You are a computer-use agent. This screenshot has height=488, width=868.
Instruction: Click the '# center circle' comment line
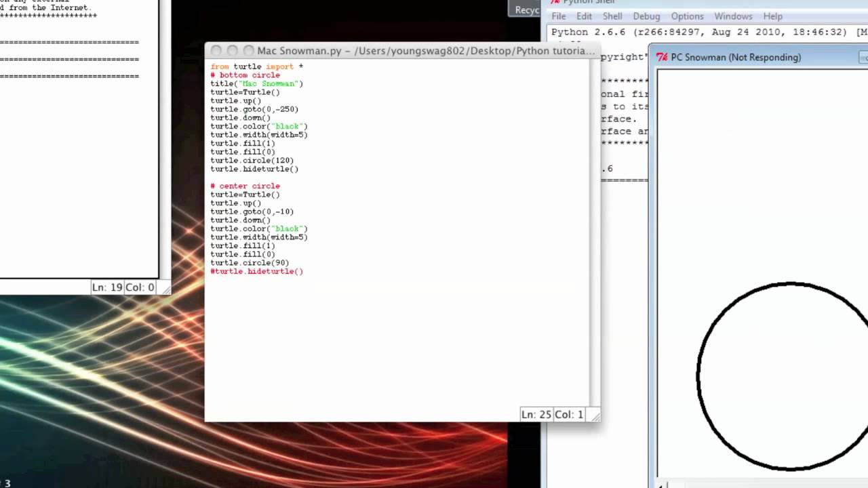click(245, 186)
